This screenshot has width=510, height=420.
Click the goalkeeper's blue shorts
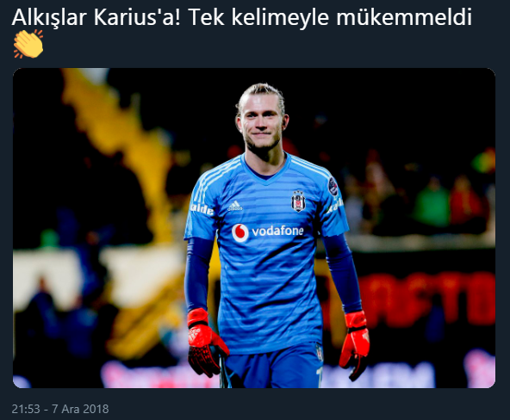(x=273, y=367)
